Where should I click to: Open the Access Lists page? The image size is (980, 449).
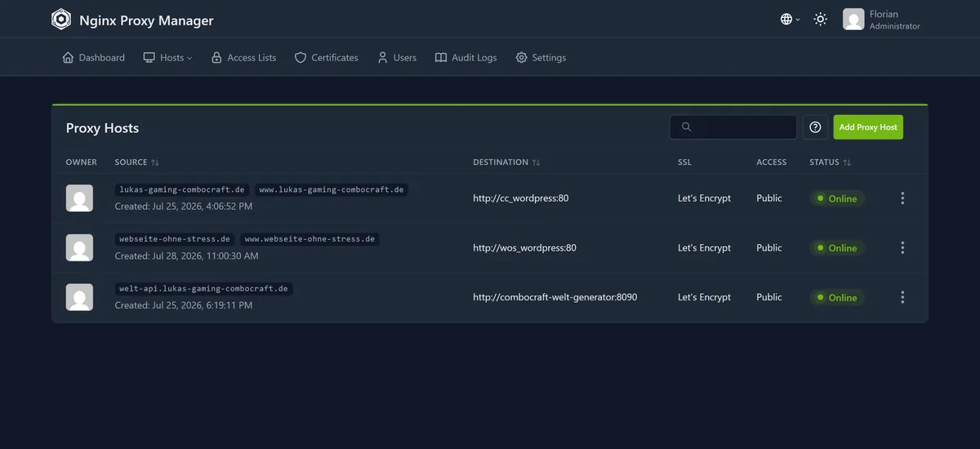(243, 58)
